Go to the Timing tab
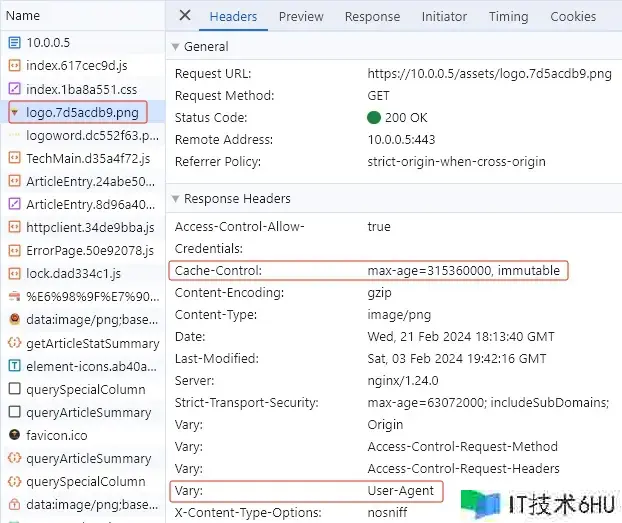This screenshot has width=622, height=523. click(508, 16)
